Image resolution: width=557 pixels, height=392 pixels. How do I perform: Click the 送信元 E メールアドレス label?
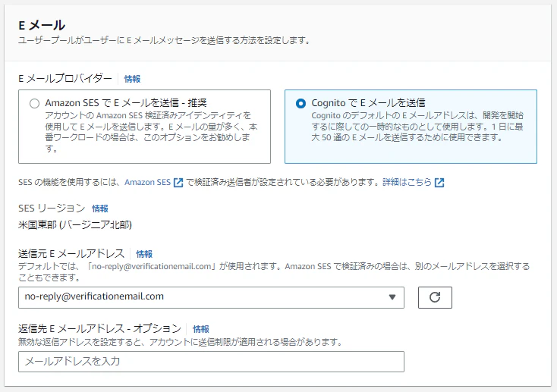(x=71, y=253)
